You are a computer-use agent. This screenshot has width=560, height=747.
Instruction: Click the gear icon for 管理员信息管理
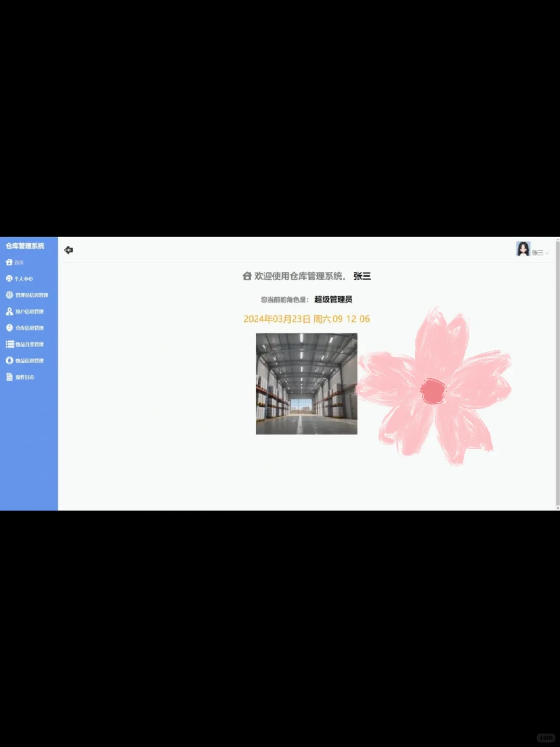click(9, 295)
